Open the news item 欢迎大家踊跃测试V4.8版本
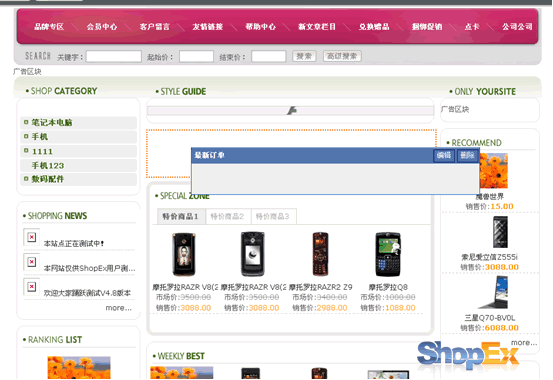The image size is (553, 380). click(87, 293)
